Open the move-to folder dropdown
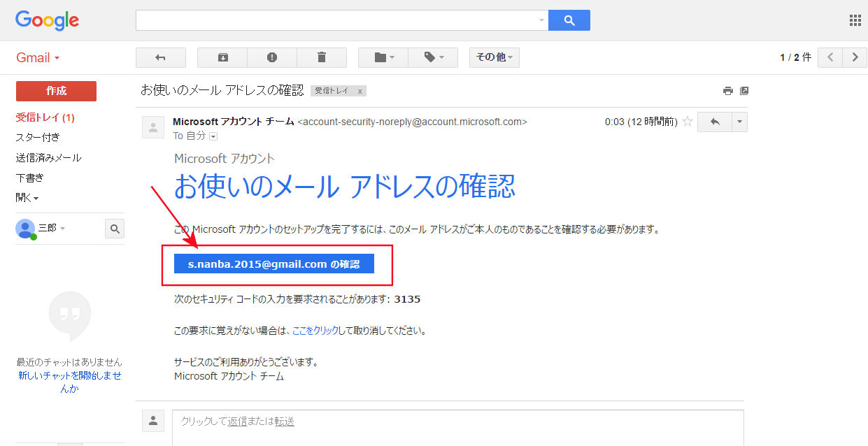This screenshot has width=868, height=446. 383,57
